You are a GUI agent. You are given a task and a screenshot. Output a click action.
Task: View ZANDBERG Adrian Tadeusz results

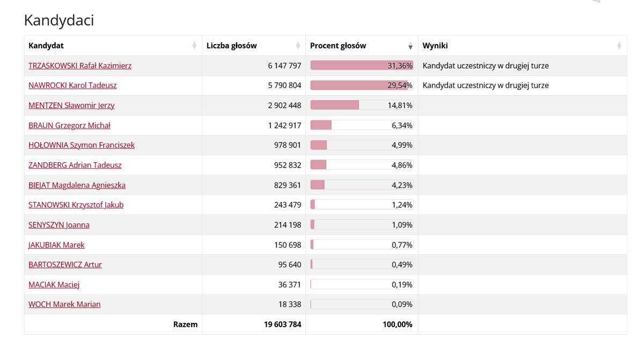tap(75, 165)
